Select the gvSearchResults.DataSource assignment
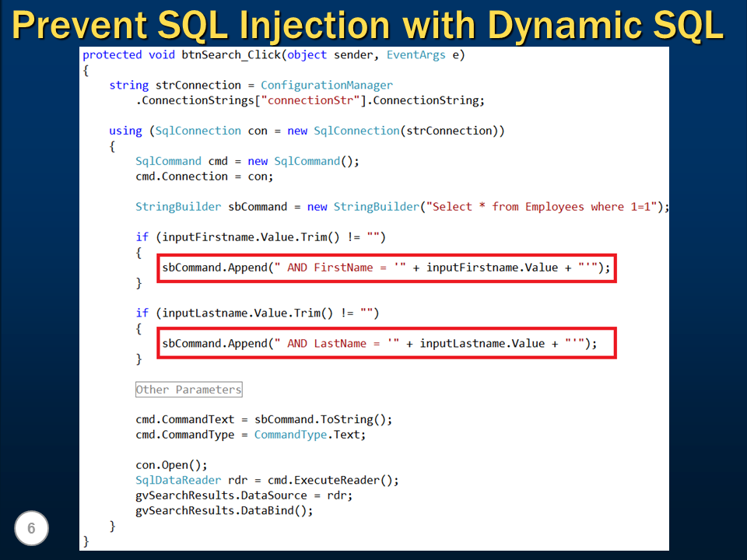 (x=244, y=495)
